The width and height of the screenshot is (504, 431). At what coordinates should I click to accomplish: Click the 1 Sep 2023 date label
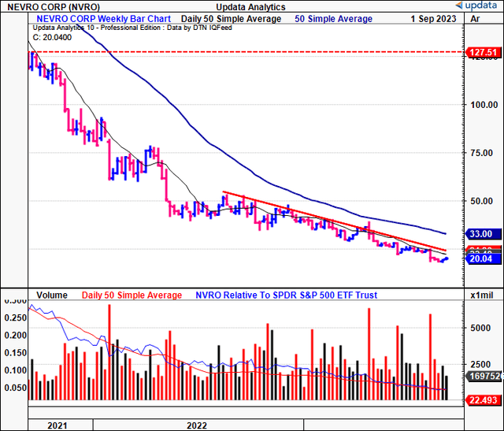(x=433, y=19)
